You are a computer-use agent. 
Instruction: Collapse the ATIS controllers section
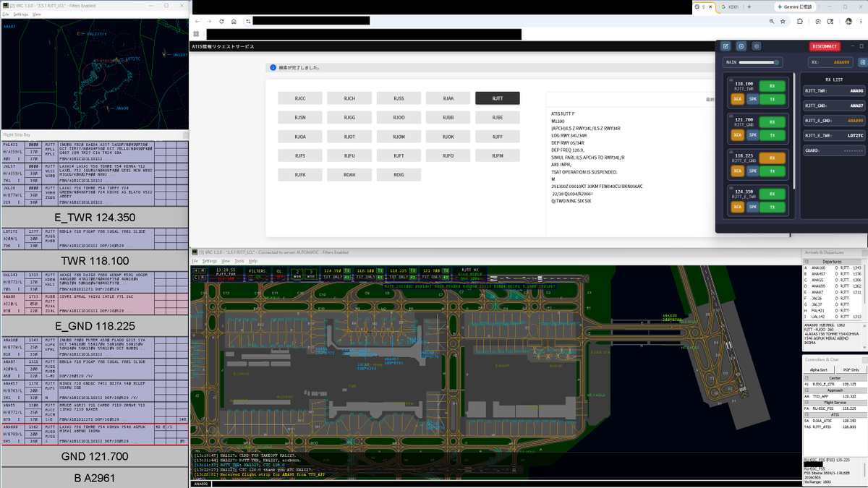(x=807, y=414)
